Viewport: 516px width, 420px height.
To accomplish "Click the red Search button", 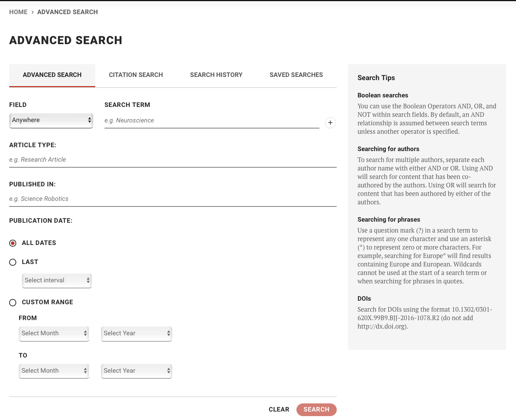I will click(317, 410).
